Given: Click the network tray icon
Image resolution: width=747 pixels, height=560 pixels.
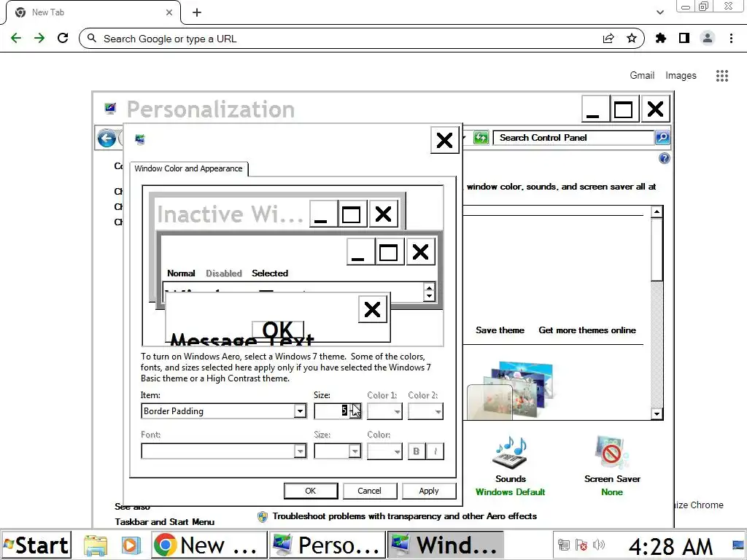Looking at the screenshot, I should [564, 544].
